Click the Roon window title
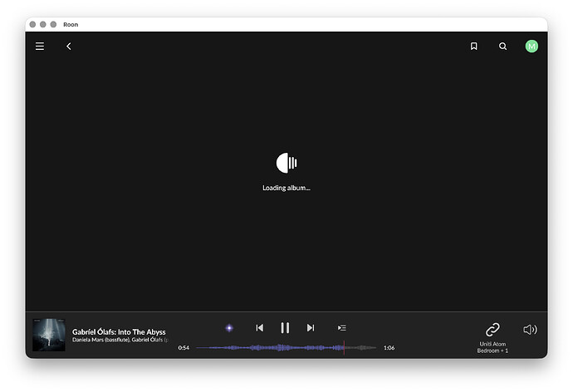 click(71, 24)
